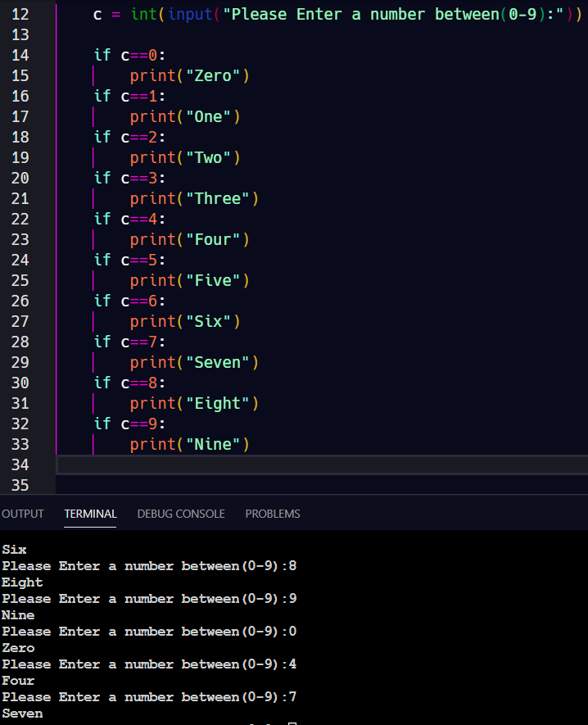This screenshot has width=588, height=725.
Task: Open the OUTPUT panel tab
Action: pyautogui.click(x=22, y=514)
